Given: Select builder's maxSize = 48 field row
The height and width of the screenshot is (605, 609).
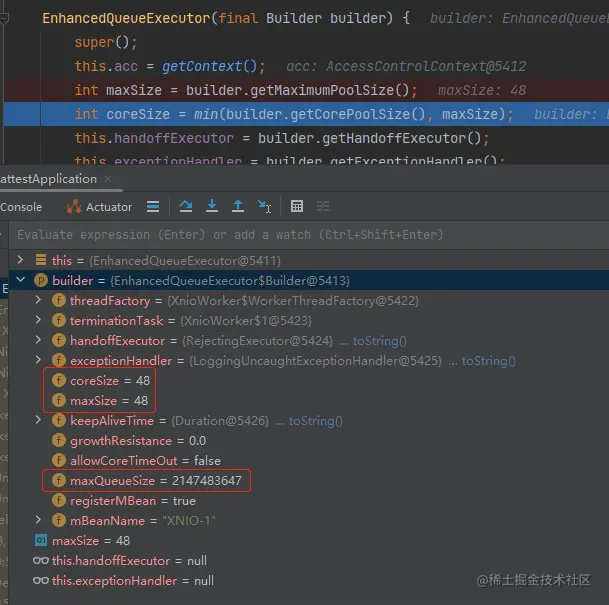Looking at the screenshot, I should [308, 401].
